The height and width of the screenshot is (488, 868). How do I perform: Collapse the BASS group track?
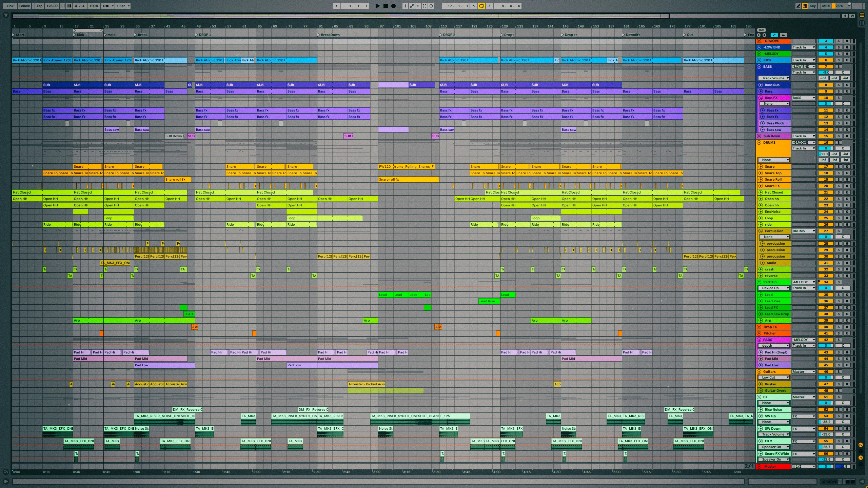pos(759,67)
